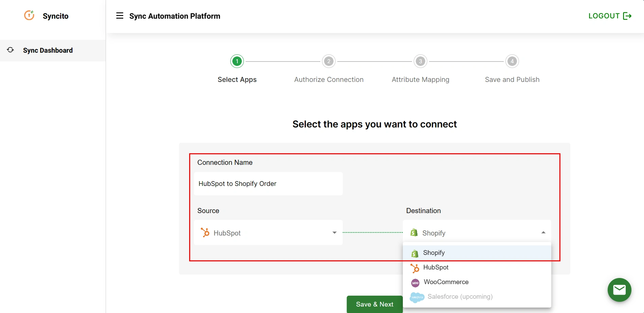The height and width of the screenshot is (313, 644).
Task: Select Shopify as the destination app
Action: (434, 253)
